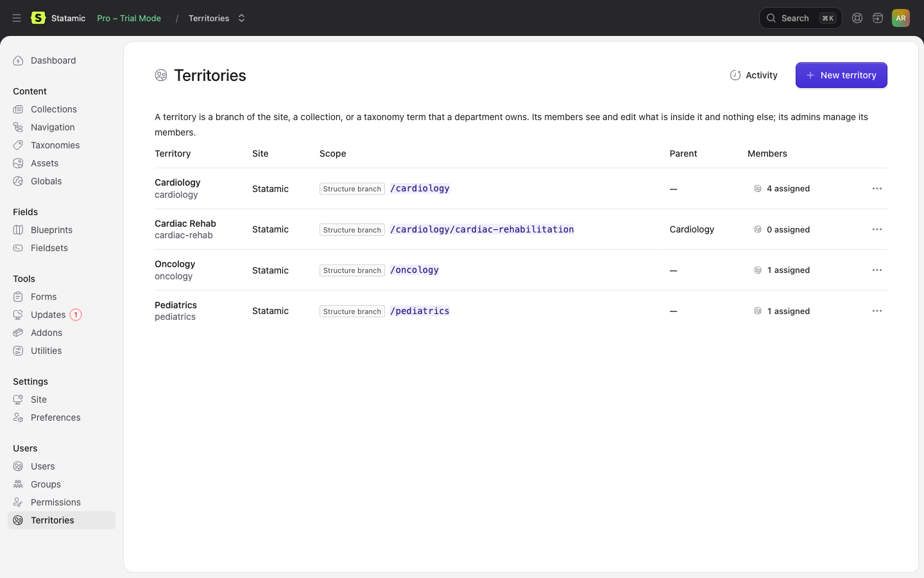Open the Territories breadcrumb switcher chevron
This screenshot has width=924, height=578.
(x=241, y=18)
